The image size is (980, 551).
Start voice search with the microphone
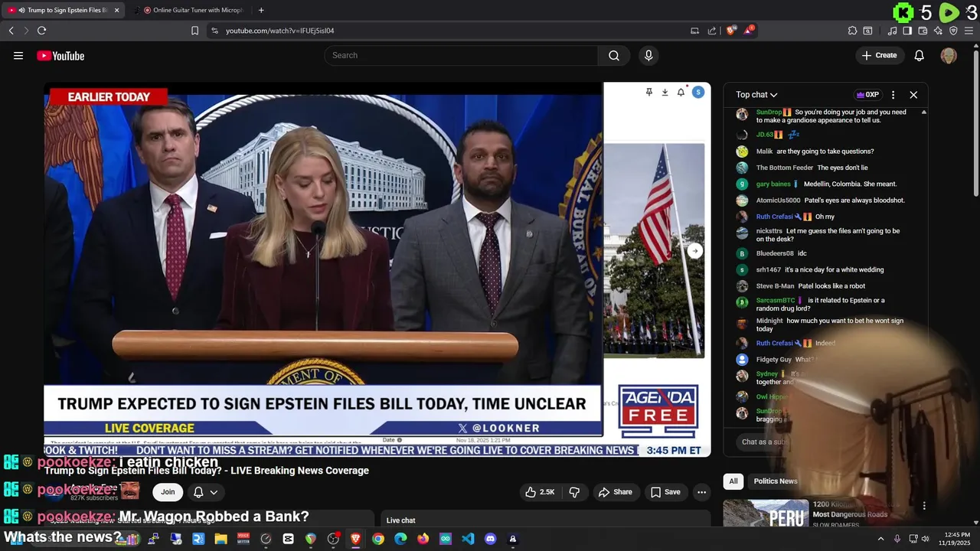click(x=648, y=55)
